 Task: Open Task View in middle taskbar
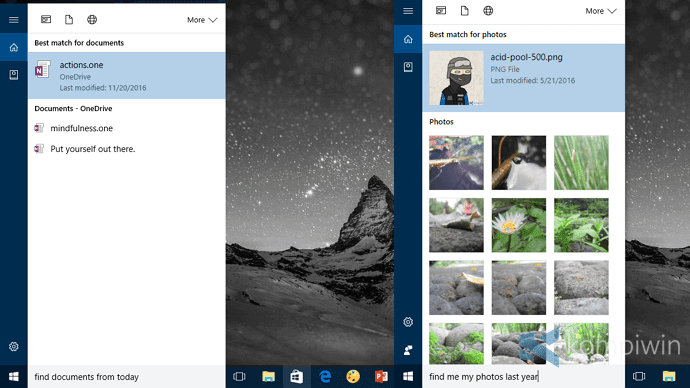[239, 377]
